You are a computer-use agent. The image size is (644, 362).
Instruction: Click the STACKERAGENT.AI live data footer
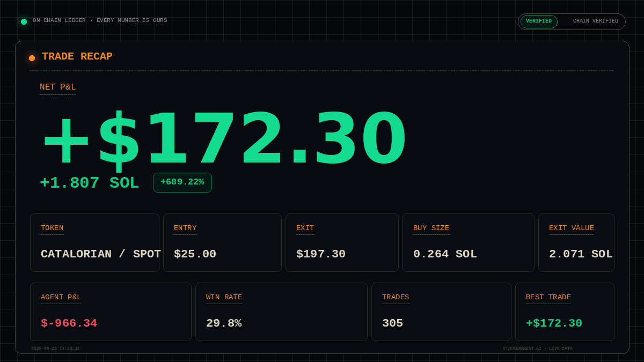538,349
